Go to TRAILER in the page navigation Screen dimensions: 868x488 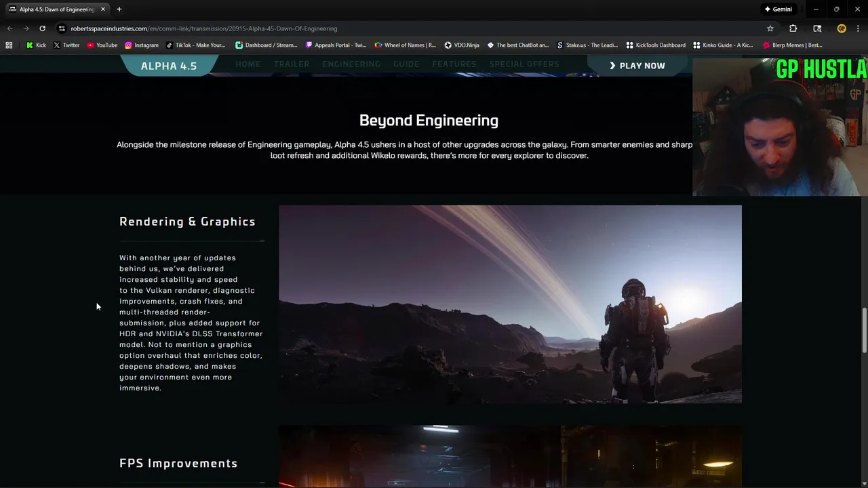click(x=292, y=64)
